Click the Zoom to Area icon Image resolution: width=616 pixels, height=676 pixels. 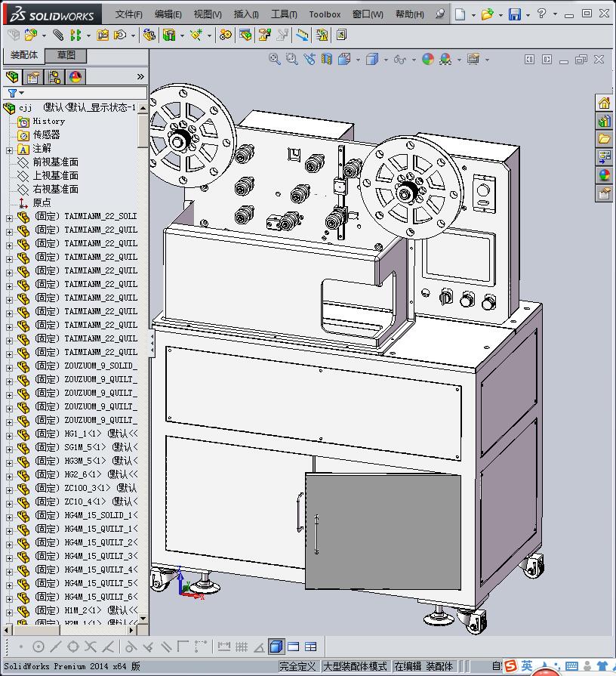tap(291, 59)
